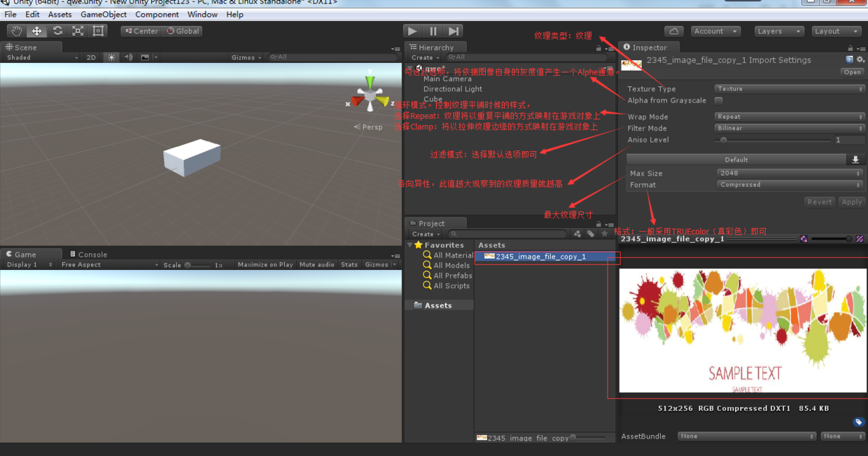The image size is (868, 456).
Task: Select the Move tool
Action: [x=36, y=31]
